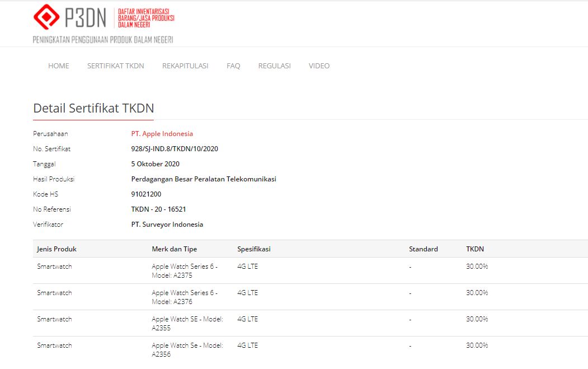Click 30.00% in the A2355 row
Screen dimensions: 588x369
click(477, 319)
